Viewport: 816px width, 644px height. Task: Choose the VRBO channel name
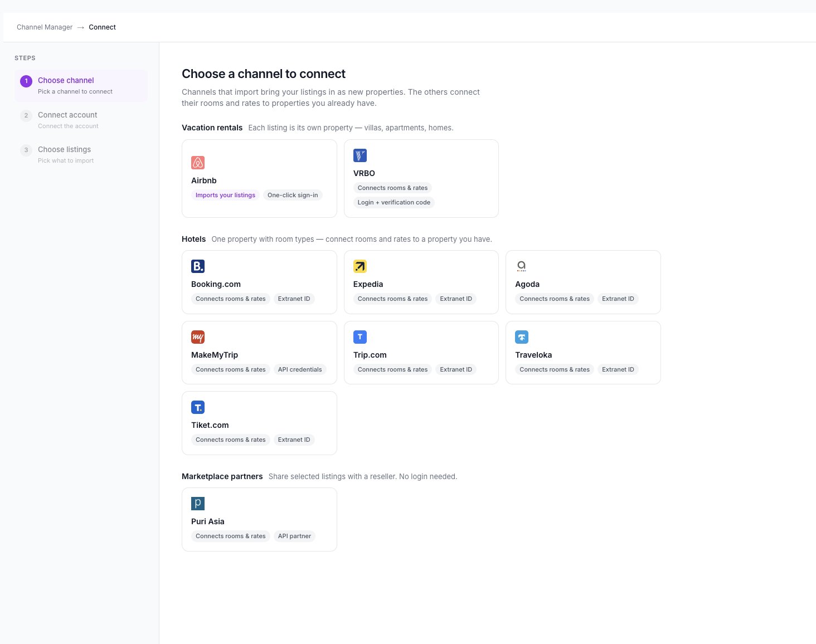[364, 173]
